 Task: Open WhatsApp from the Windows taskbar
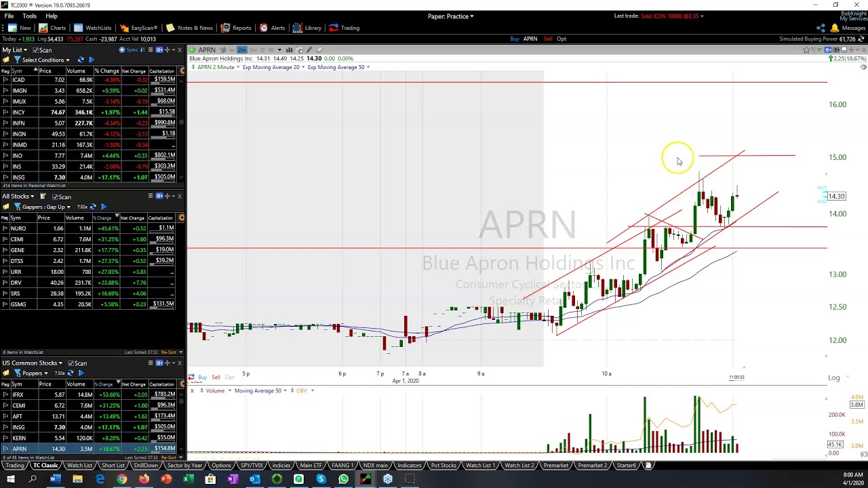pos(343,479)
